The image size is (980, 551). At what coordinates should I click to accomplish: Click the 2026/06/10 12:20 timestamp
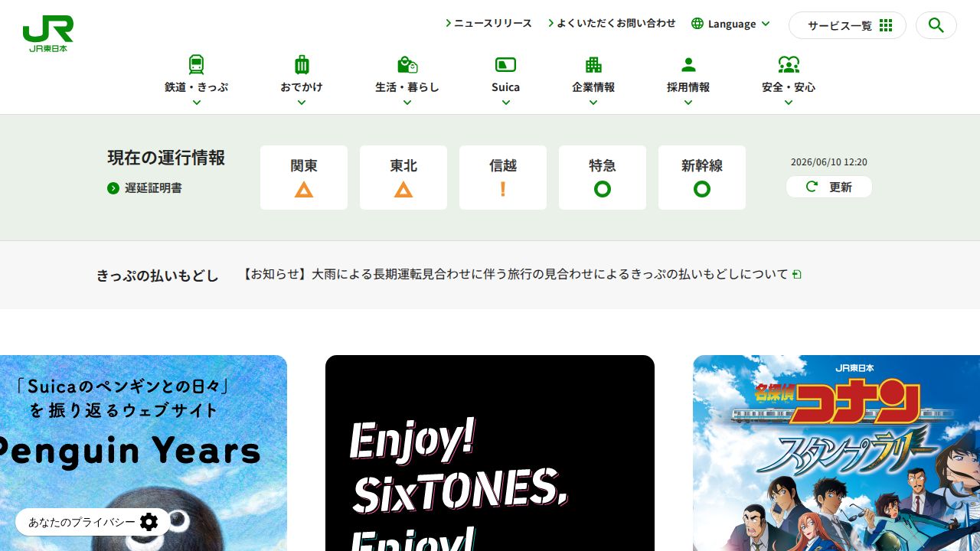pos(829,162)
